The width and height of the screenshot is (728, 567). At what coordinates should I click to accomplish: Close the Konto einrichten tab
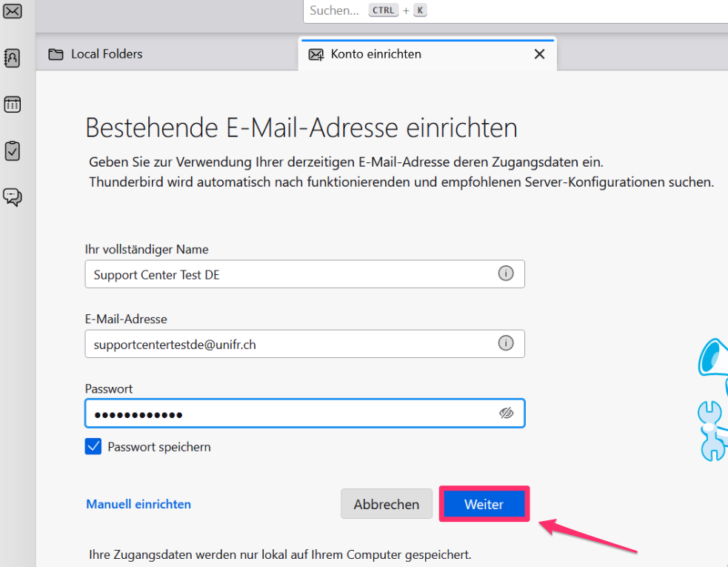coord(539,54)
